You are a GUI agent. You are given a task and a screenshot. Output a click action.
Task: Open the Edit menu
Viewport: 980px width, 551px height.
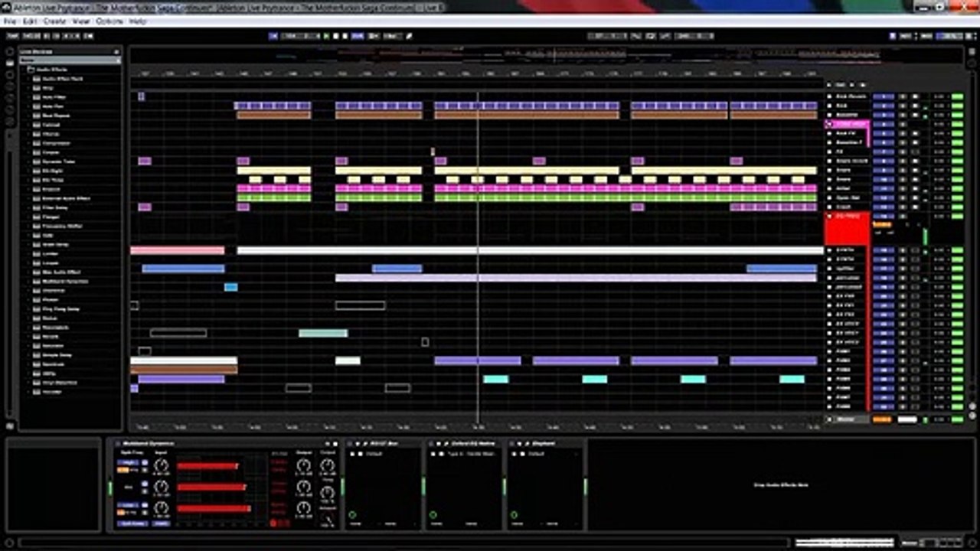click(30, 21)
